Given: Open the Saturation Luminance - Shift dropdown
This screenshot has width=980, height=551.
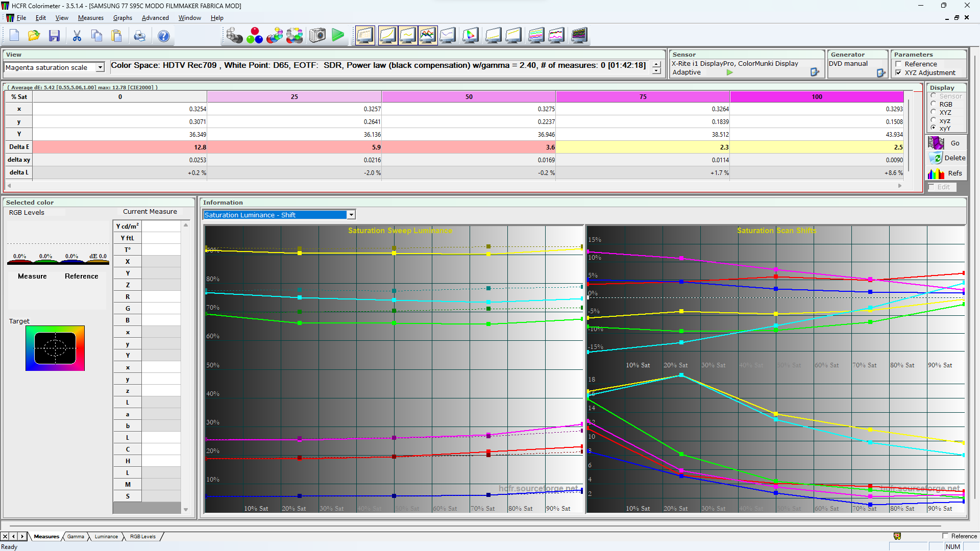Looking at the screenshot, I should pyautogui.click(x=351, y=215).
